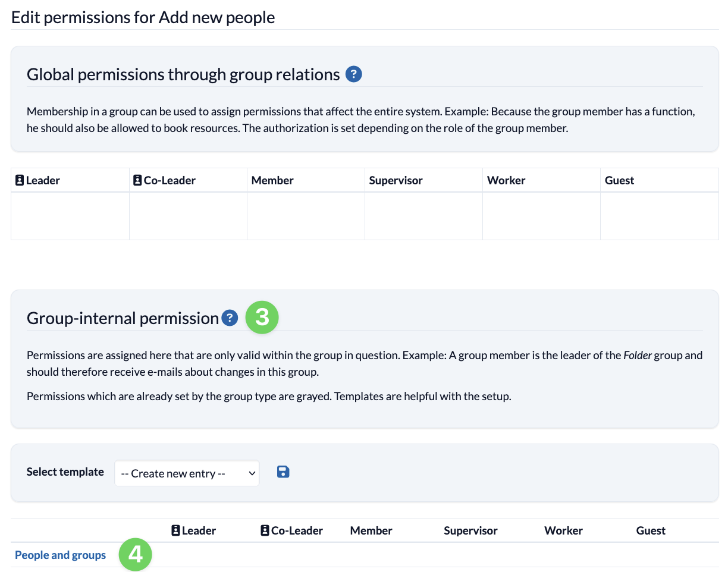This screenshot has height=572, width=728.
Task: Click Co-Leader icon in lower permissions table
Action: tap(265, 530)
